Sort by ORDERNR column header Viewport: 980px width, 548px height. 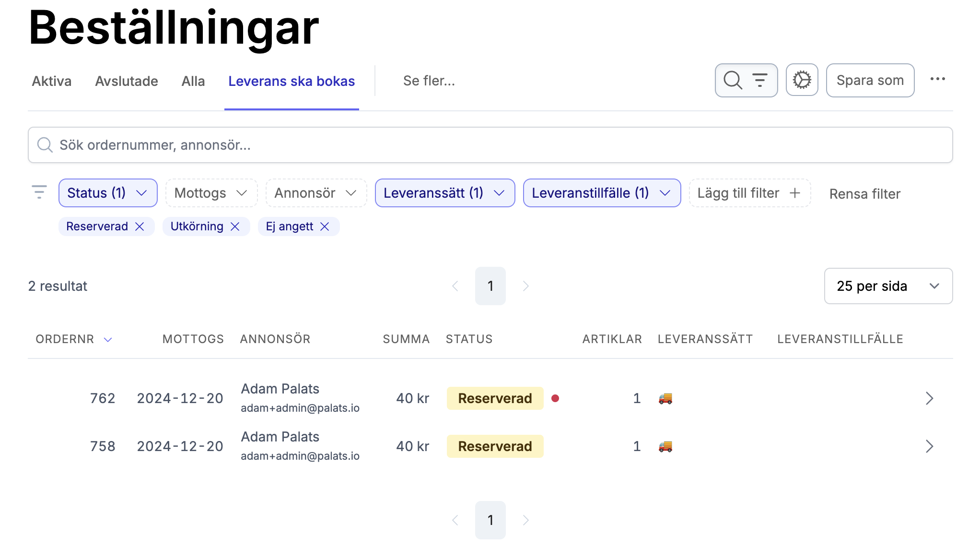(74, 339)
